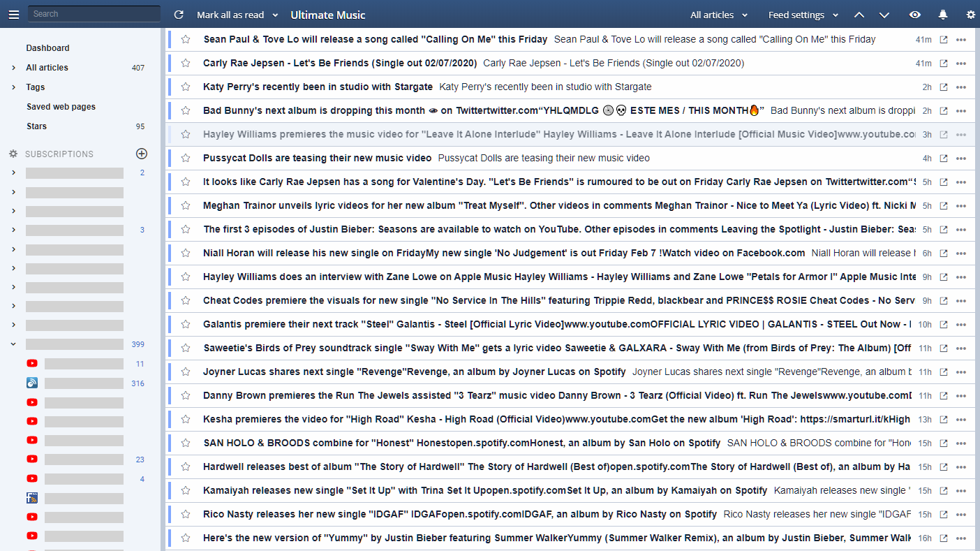Open Saved web pages
This screenshot has height=551, width=980.
click(61, 107)
